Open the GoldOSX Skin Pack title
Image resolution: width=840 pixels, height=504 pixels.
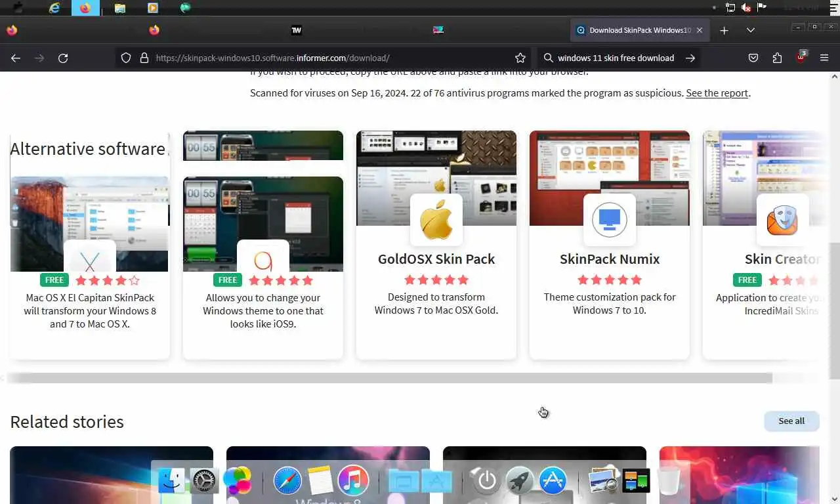(436, 259)
